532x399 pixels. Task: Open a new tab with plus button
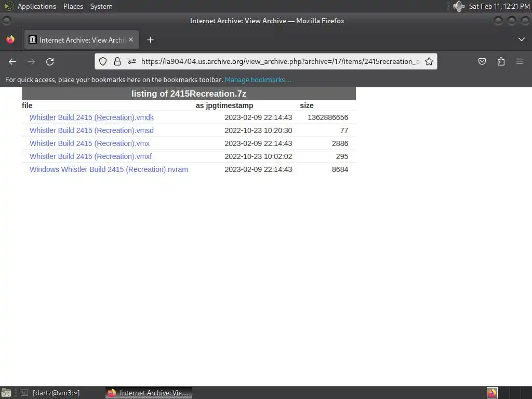(150, 40)
